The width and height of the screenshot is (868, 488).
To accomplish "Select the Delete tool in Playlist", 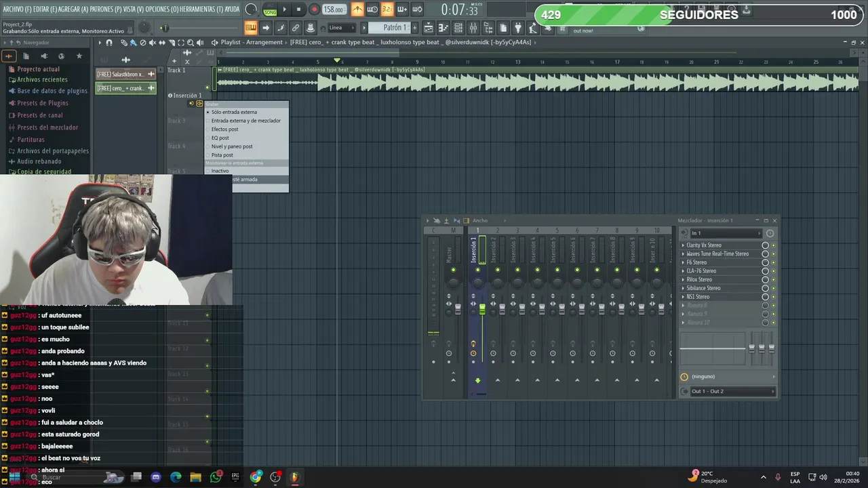I will (x=142, y=43).
